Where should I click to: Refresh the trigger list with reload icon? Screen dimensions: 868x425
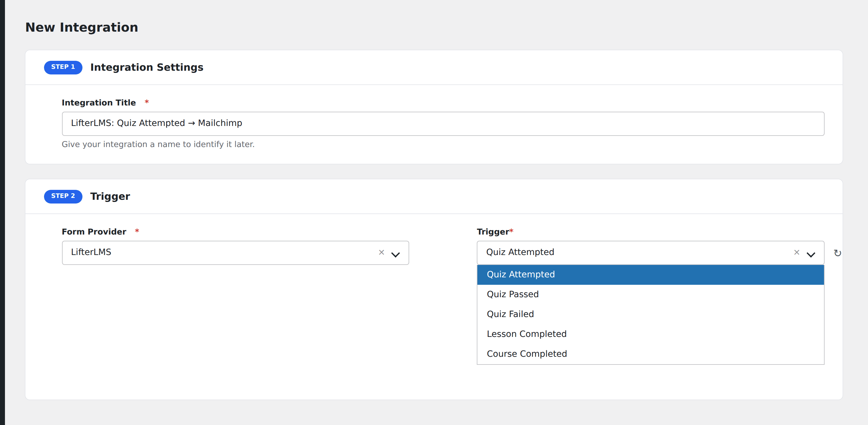click(837, 253)
